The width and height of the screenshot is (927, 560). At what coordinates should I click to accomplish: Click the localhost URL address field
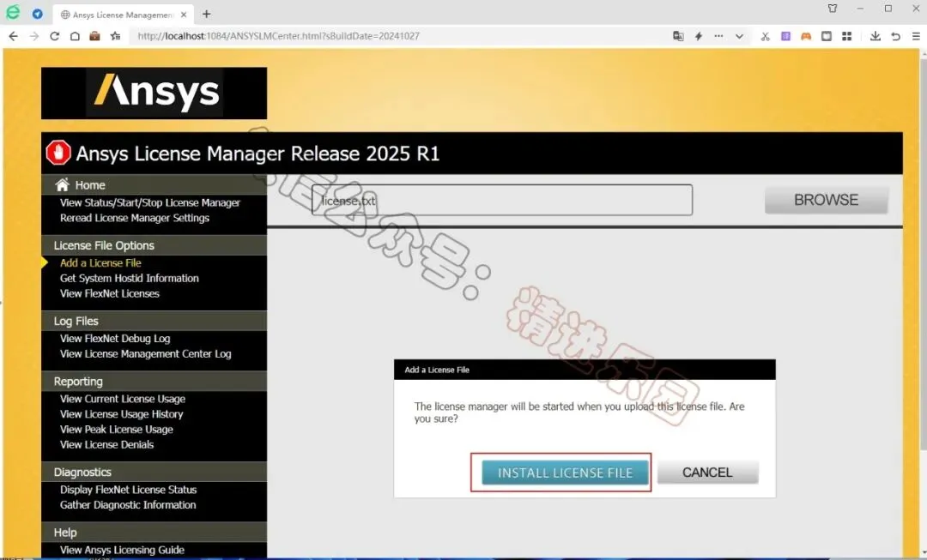click(x=396, y=36)
